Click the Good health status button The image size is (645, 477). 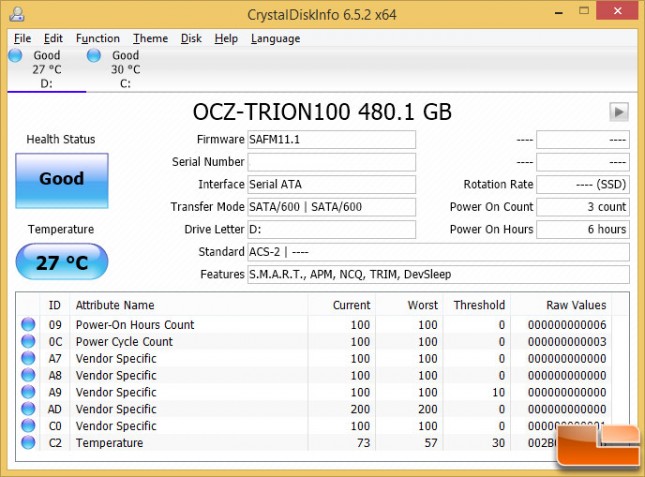tap(62, 181)
